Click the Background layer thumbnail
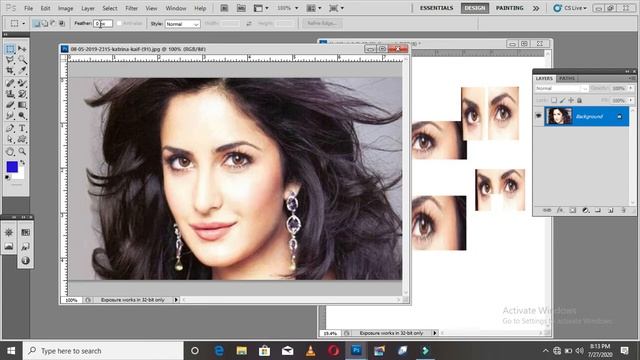Viewport: 640px width, 360px height. pos(558,116)
